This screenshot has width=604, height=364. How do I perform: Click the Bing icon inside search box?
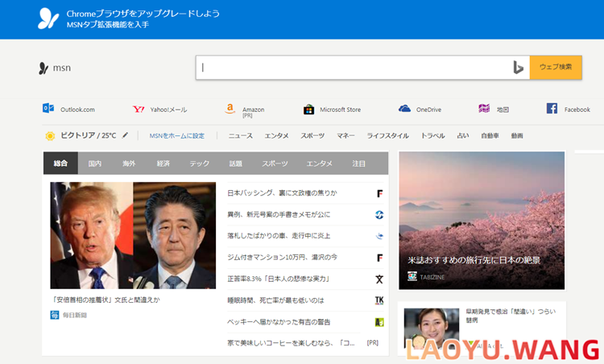tap(519, 68)
